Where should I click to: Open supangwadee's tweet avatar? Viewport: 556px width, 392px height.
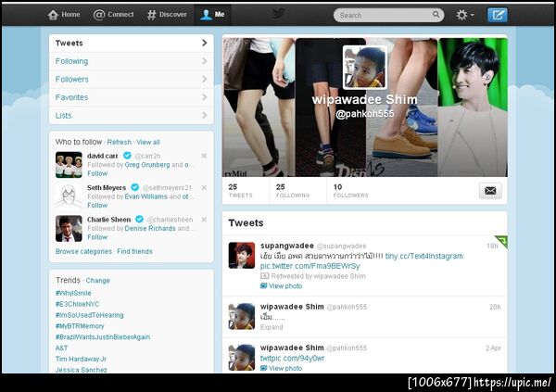[x=242, y=256]
